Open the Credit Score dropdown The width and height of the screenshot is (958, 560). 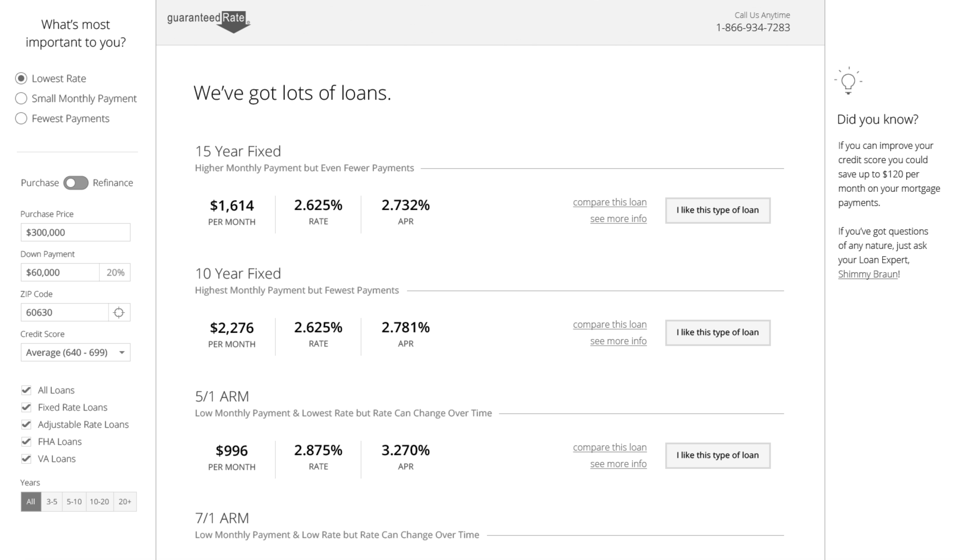click(75, 352)
